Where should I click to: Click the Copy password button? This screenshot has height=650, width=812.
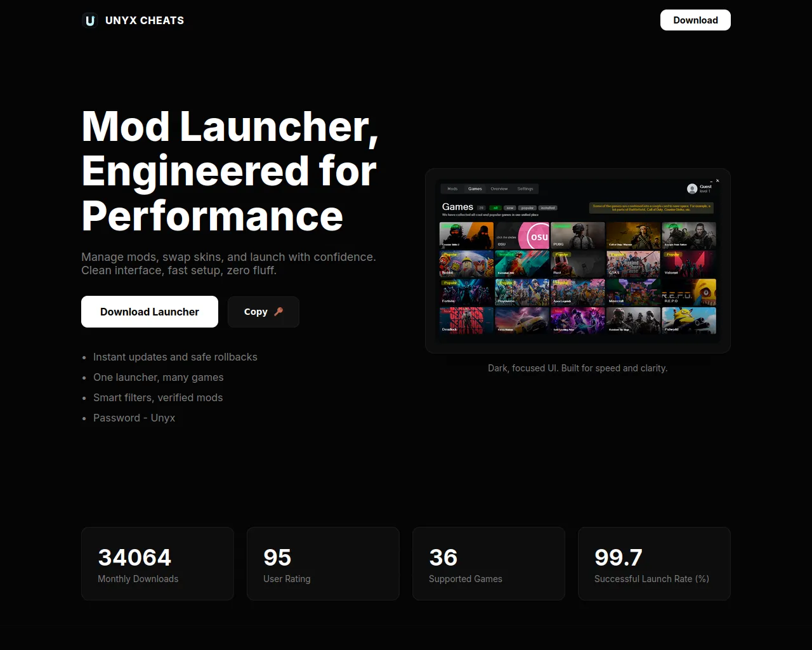pos(263,312)
